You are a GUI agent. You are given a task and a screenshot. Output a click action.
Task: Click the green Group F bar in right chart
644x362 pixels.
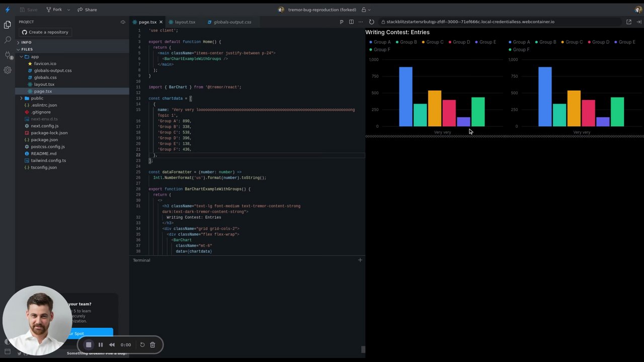click(617, 112)
